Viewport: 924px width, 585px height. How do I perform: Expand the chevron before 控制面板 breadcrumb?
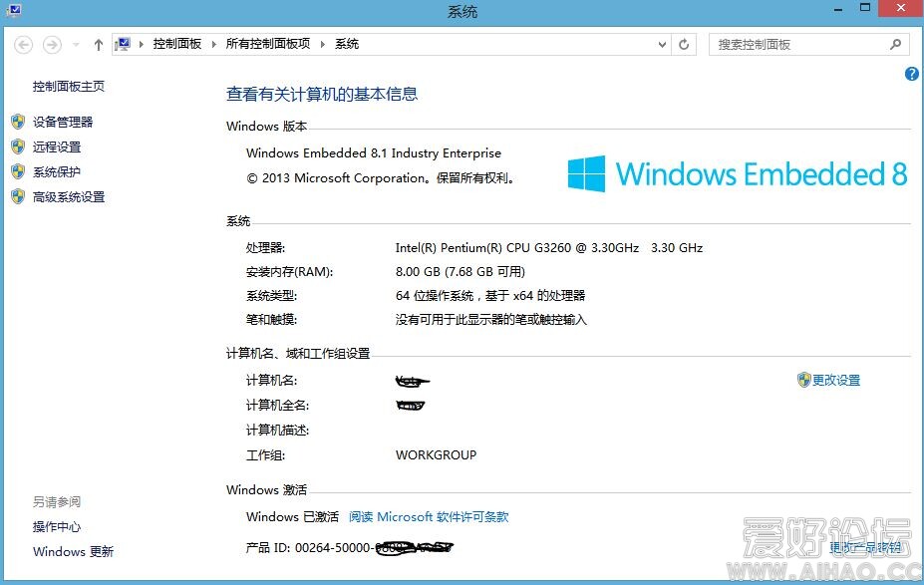[x=142, y=44]
